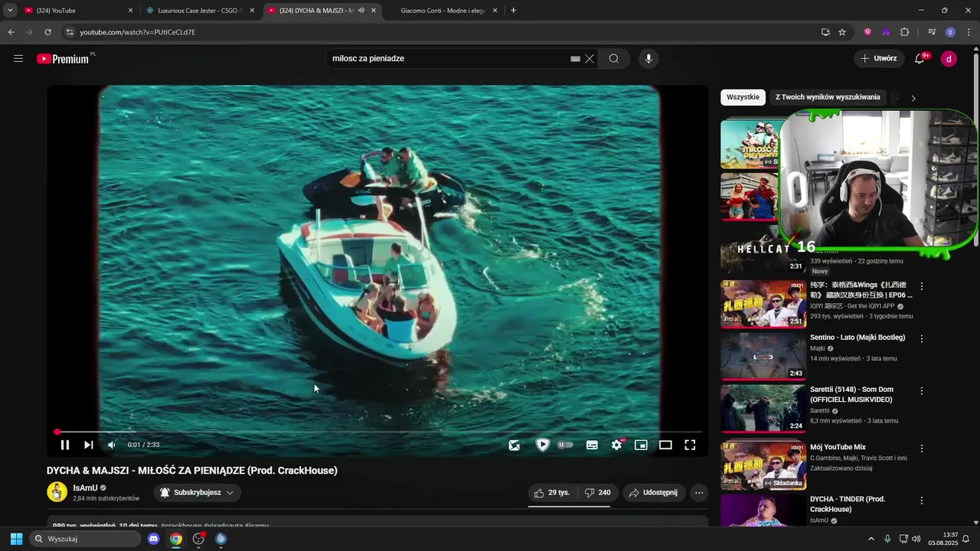980x551 pixels.
Task: Bookmark this page with the star
Action: pyautogui.click(x=842, y=32)
